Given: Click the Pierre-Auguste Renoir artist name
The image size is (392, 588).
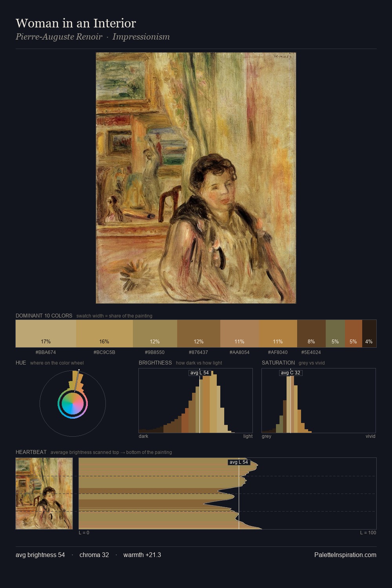Looking at the screenshot, I should tap(59, 37).
